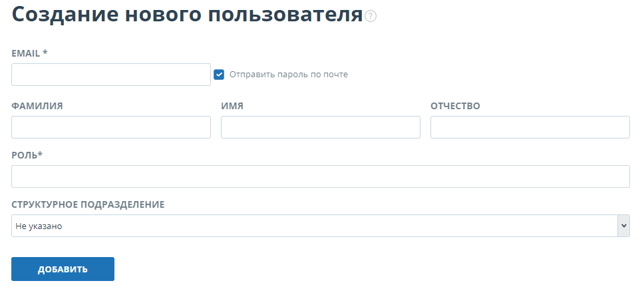Focus the Email input field
Viewport: 644px width, 295px height.
coord(111,75)
